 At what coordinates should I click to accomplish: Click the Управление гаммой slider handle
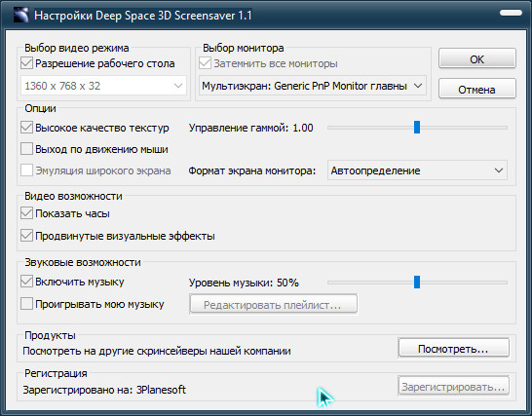417,128
